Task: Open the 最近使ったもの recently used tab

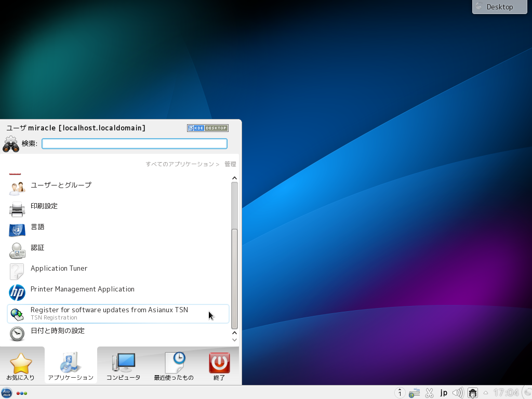Action: click(174, 366)
